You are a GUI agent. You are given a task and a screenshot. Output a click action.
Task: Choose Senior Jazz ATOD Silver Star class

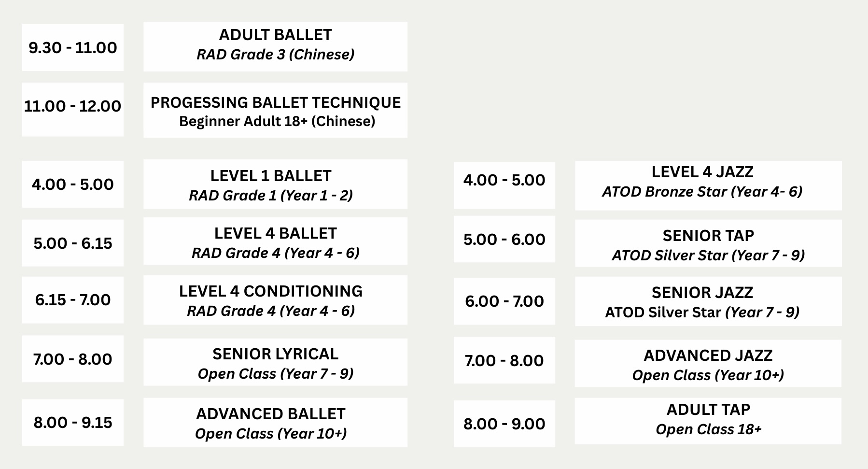[x=708, y=301]
